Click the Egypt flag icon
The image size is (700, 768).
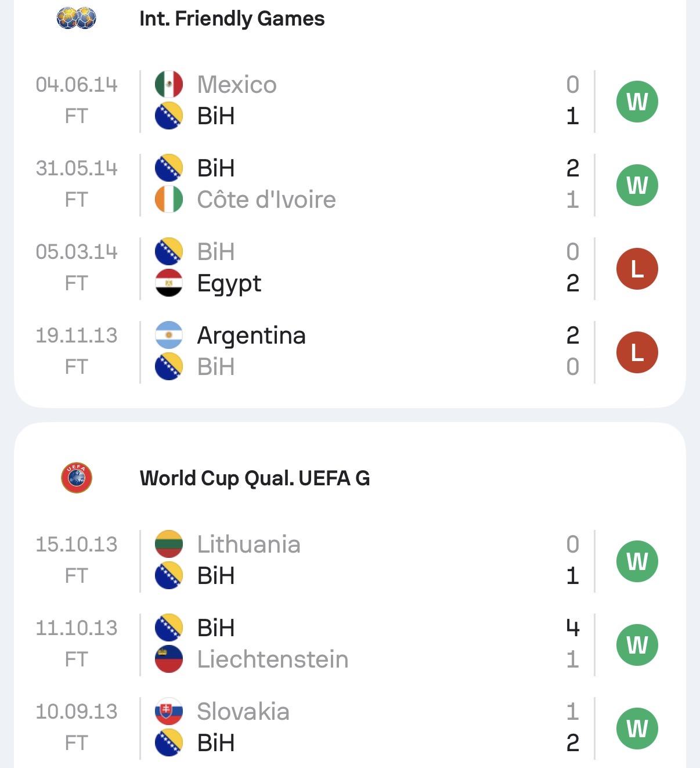(x=169, y=283)
